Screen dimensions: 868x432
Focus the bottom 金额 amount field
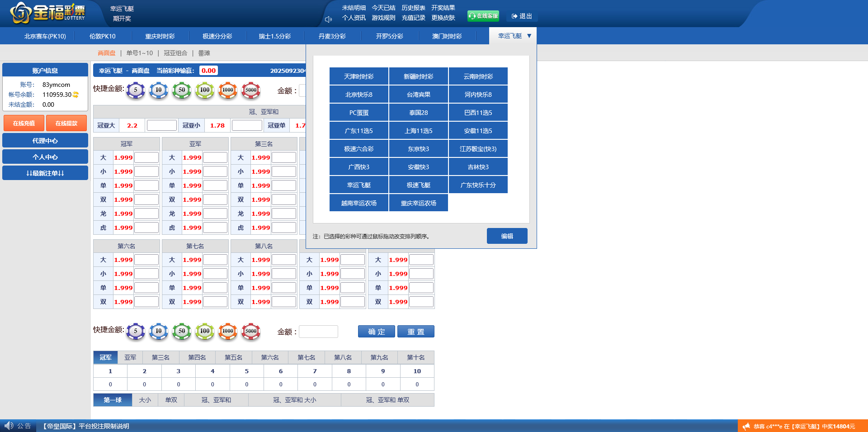click(x=318, y=332)
